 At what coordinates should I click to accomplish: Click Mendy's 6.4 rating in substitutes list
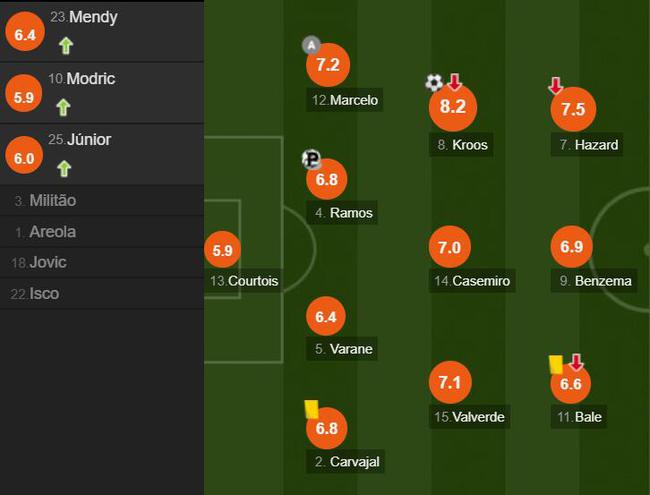(25, 32)
